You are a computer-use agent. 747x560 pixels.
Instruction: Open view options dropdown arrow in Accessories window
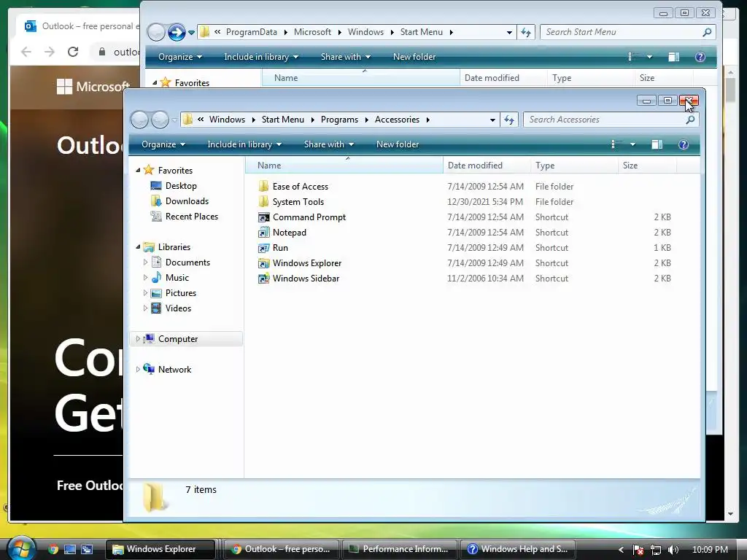pyautogui.click(x=632, y=144)
